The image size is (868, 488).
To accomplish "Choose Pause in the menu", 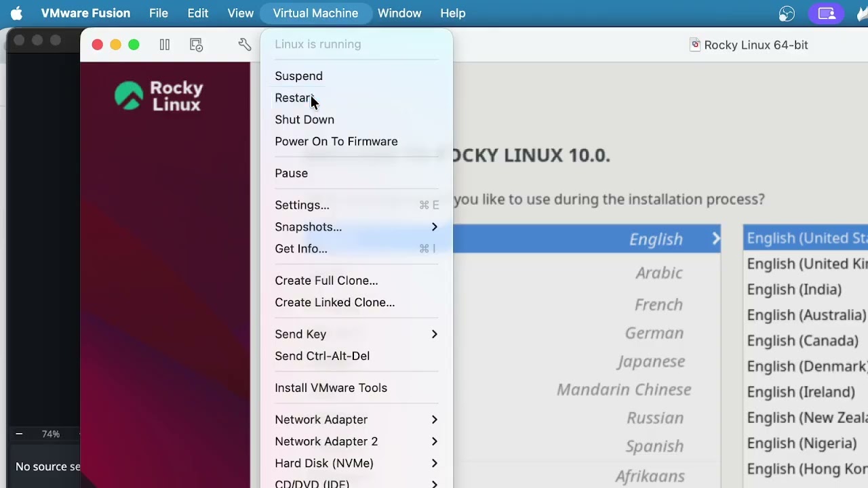I will pos(357,173).
